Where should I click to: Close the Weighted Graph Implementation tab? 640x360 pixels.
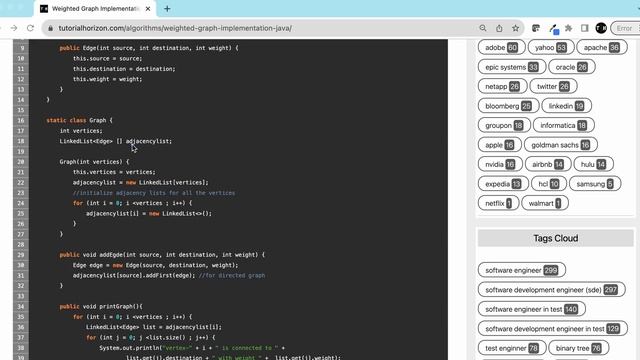(148, 9)
